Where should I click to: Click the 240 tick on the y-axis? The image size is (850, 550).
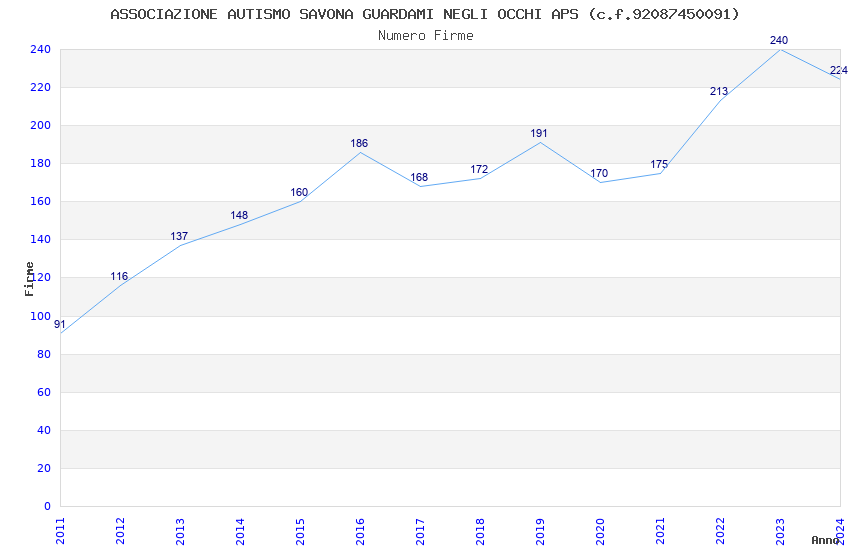point(41,49)
